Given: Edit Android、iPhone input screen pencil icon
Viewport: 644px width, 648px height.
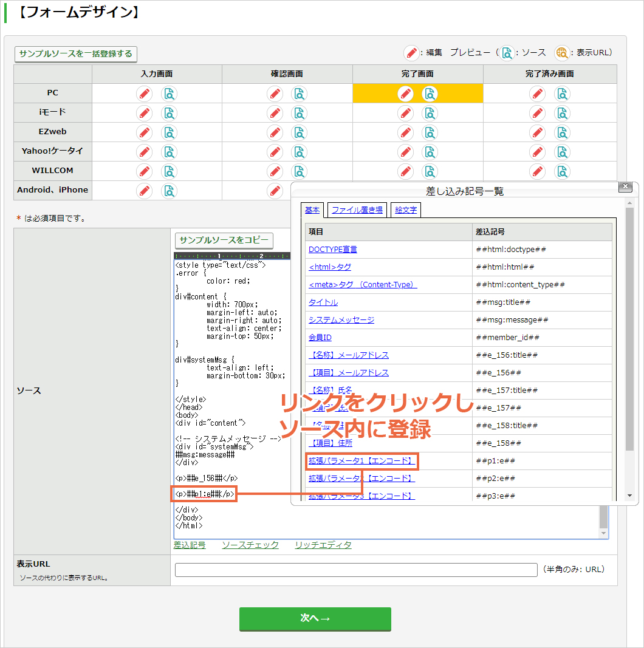Looking at the screenshot, I should [144, 191].
